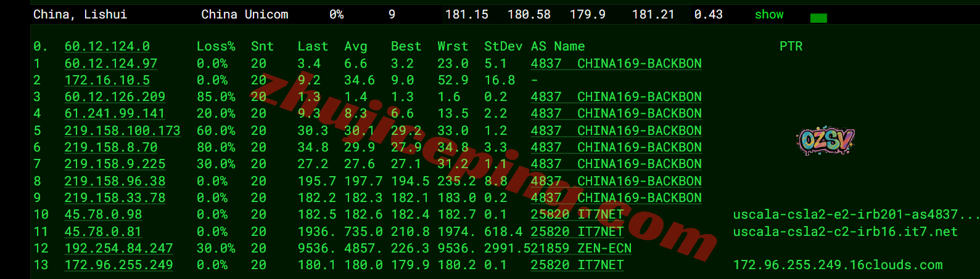Open IP address 61.241.99.141
980x279 pixels.
[115, 113]
